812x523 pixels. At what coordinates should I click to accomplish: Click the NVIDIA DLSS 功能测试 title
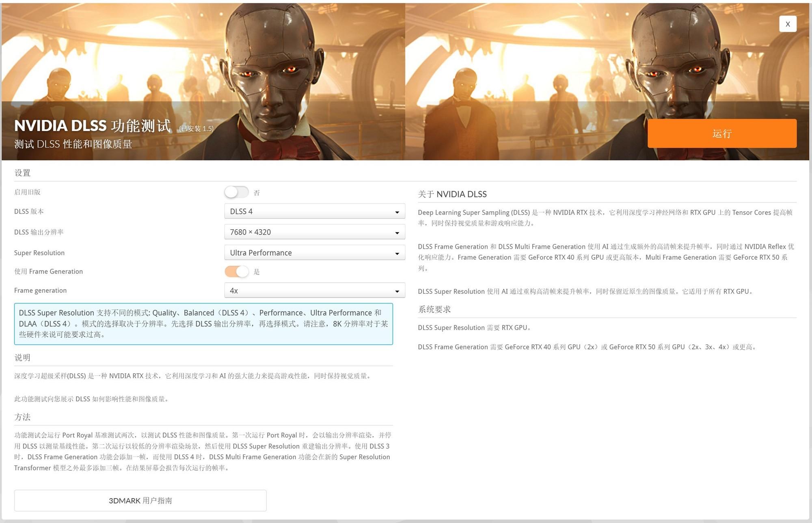93,126
